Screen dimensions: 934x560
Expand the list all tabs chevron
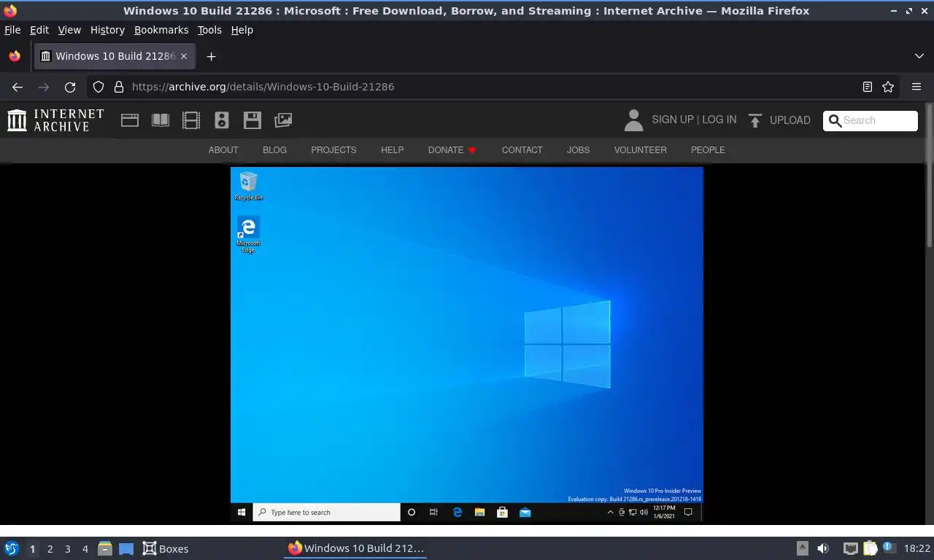919,56
